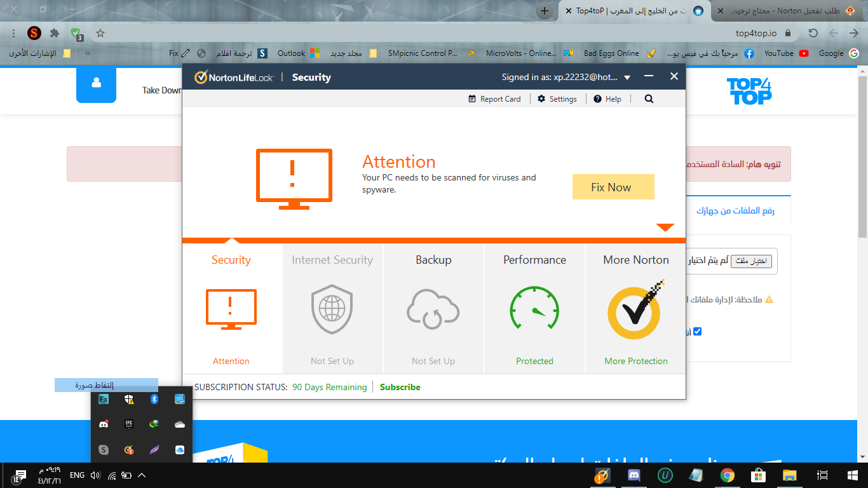Click the Norton search magnifier icon
Screen dimensions: 868x488
point(649,98)
